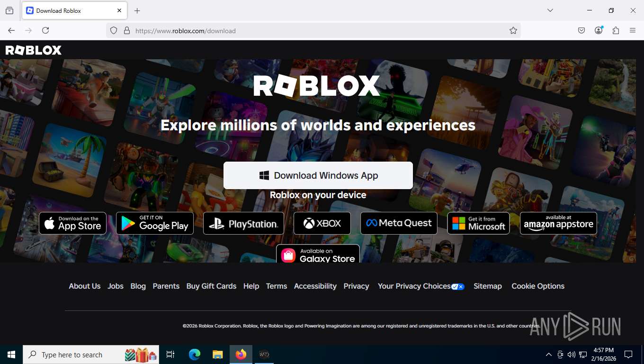The height and width of the screenshot is (364, 644).
Task: Open the Accessibility footer link
Action: [x=315, y=286]
